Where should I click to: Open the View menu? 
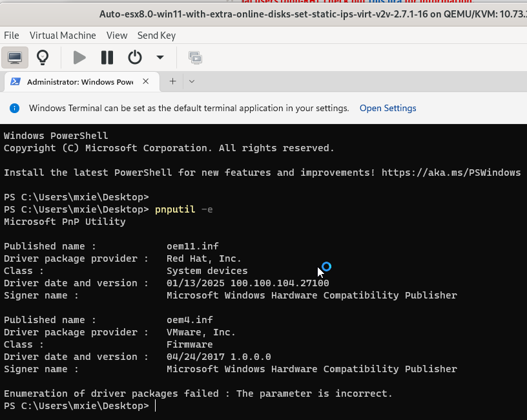coord(117,36)
